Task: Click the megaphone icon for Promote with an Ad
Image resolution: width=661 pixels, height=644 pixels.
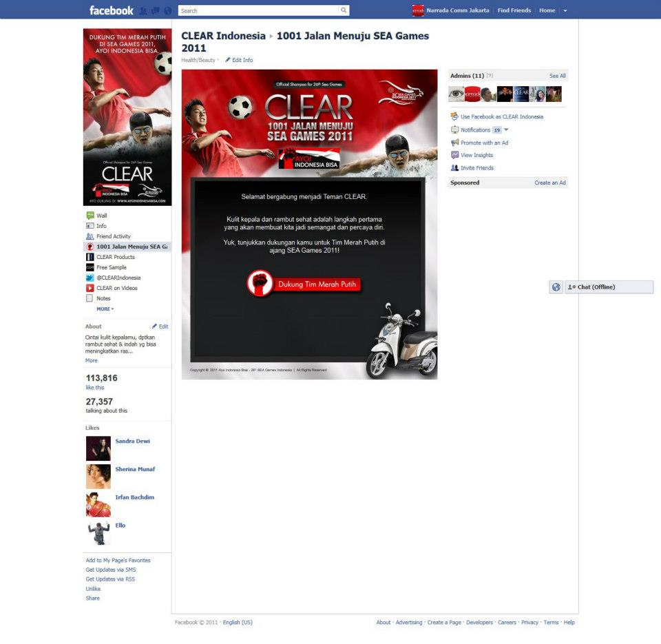Action: click(x=455, y=143)
